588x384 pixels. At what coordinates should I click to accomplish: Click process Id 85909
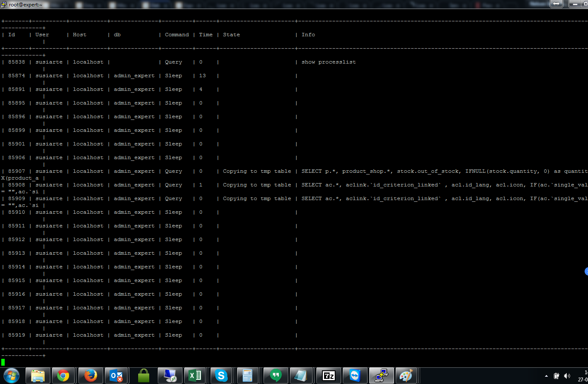pyautogui.click(x=17, y=199)
